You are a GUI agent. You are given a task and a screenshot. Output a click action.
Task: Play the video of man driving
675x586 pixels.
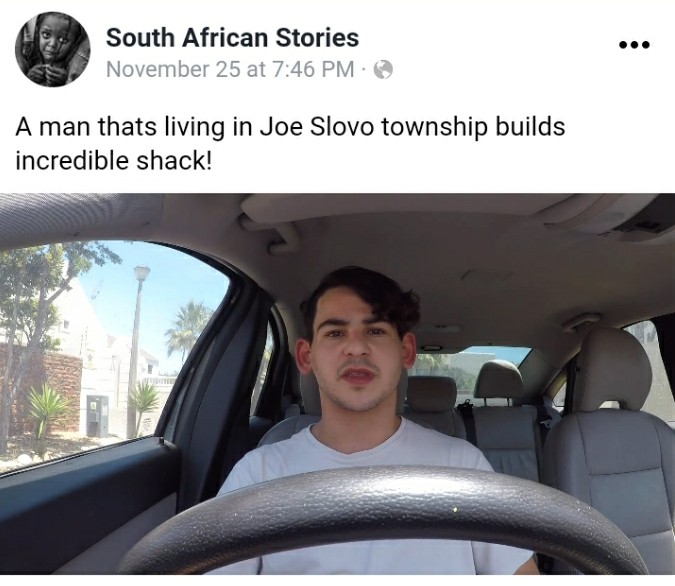point(338,384)
